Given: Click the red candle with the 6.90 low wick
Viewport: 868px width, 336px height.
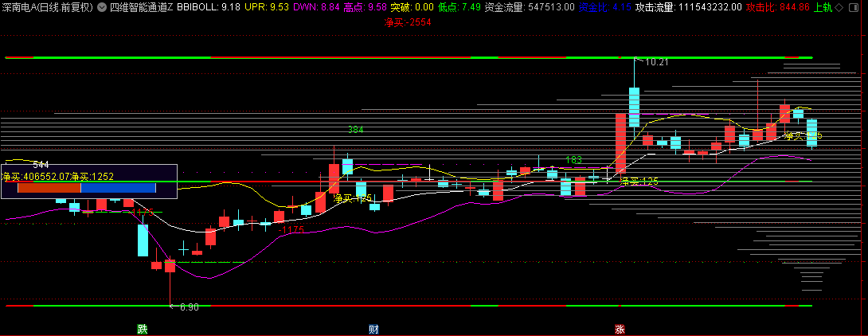Looking at the screenshot, I should (x=170, y=266).
